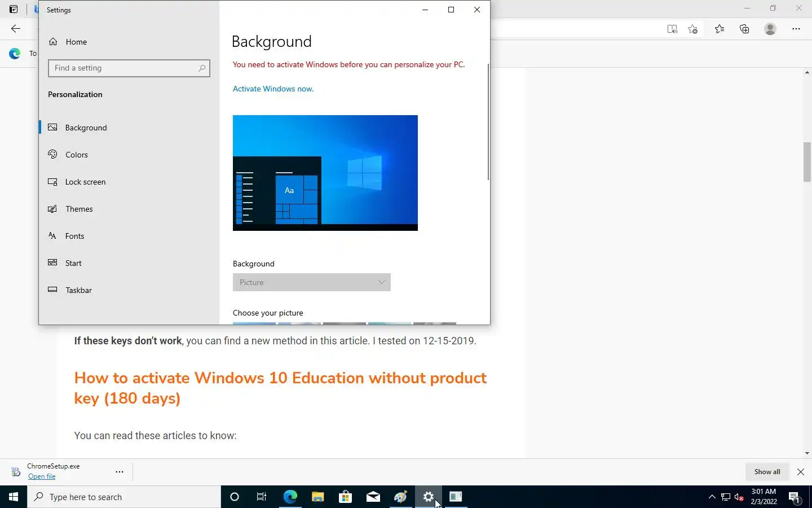Minimize the Settings window
812x508 pixels.
425,10
